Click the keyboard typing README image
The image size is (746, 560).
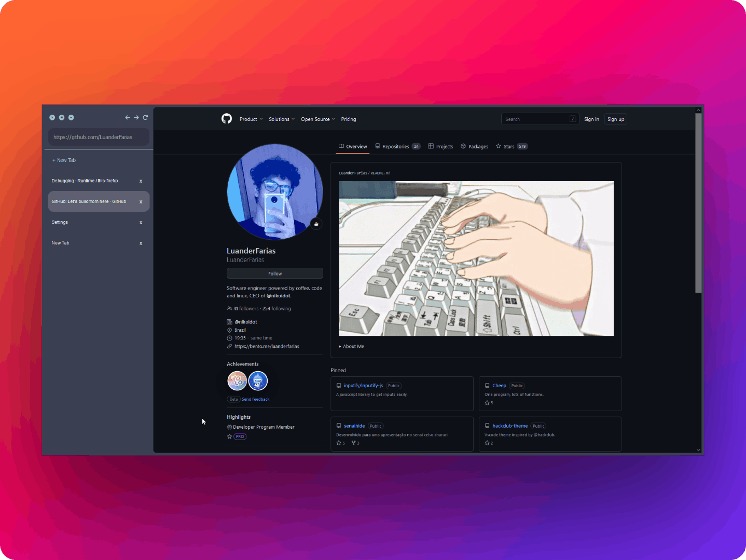click(476, 258)
